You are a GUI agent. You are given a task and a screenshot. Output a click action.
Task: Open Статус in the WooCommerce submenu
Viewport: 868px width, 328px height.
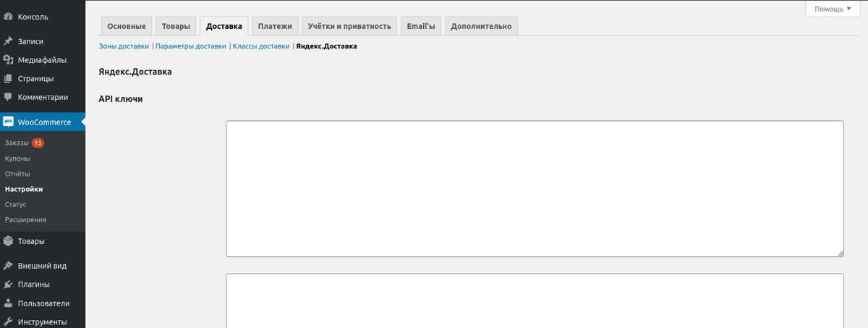[x=15, y=204]
